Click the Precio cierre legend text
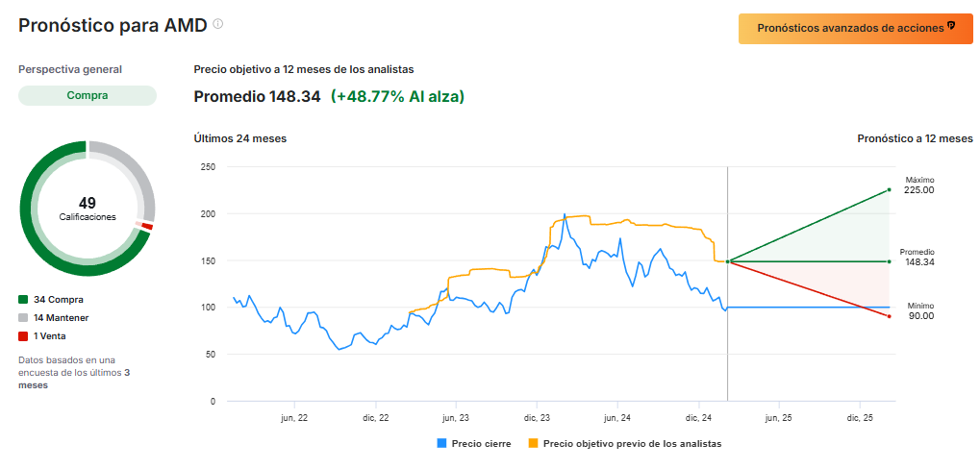 pos(481,443)
